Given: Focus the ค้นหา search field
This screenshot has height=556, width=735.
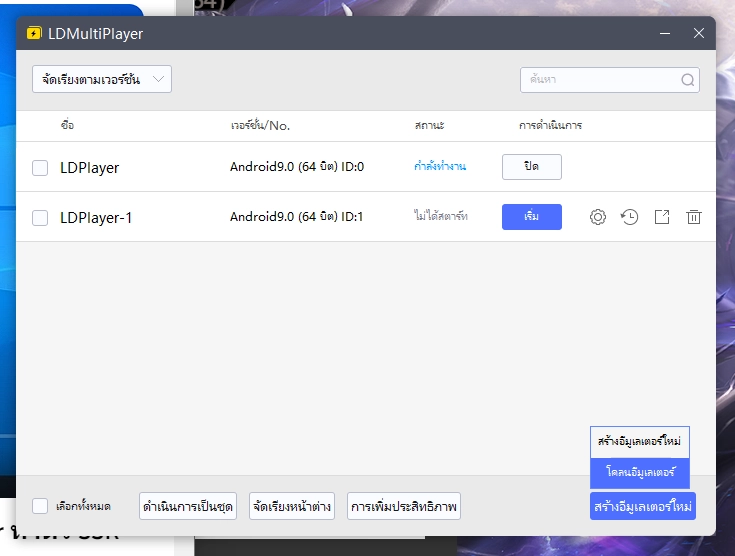Looking at the screenshot, I should click(609, 80).
